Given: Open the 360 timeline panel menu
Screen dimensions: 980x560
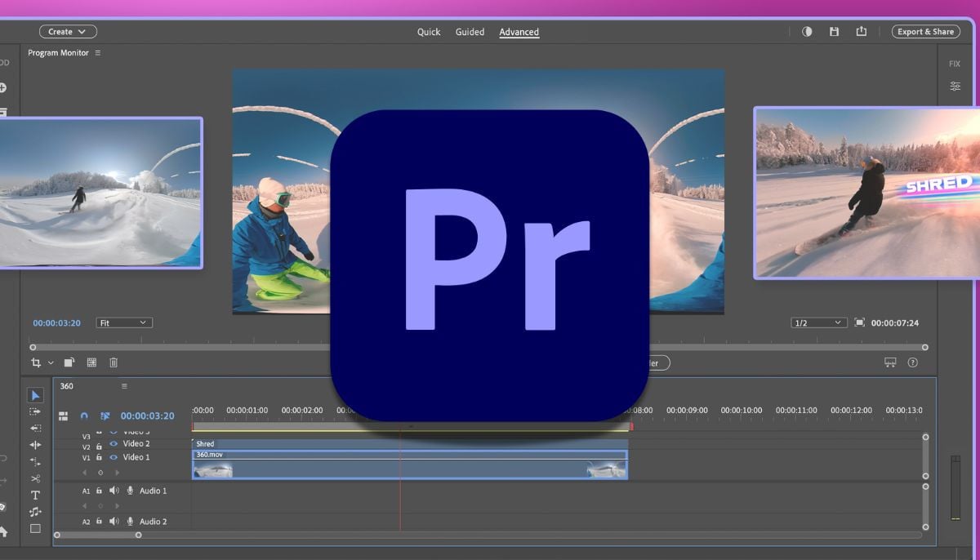Looking at the screenshot, I should pyautogui.click(x=124, y=386).
